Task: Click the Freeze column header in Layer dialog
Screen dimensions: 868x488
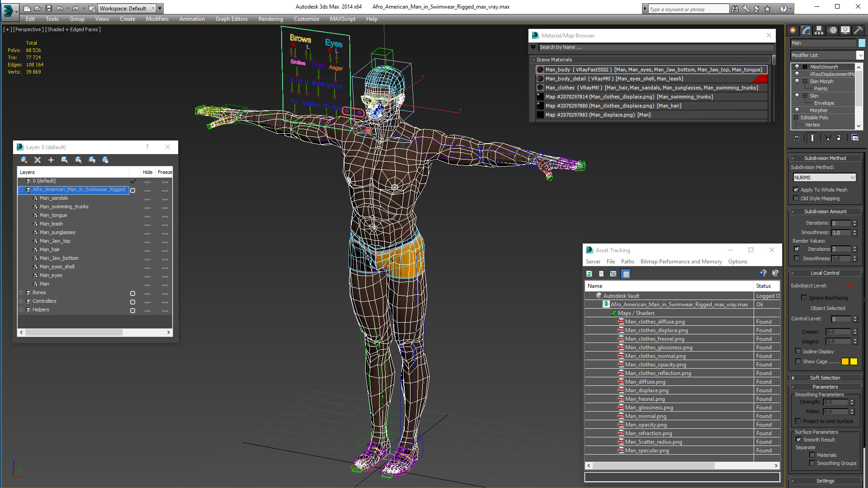Action: [x=165, y=172]
